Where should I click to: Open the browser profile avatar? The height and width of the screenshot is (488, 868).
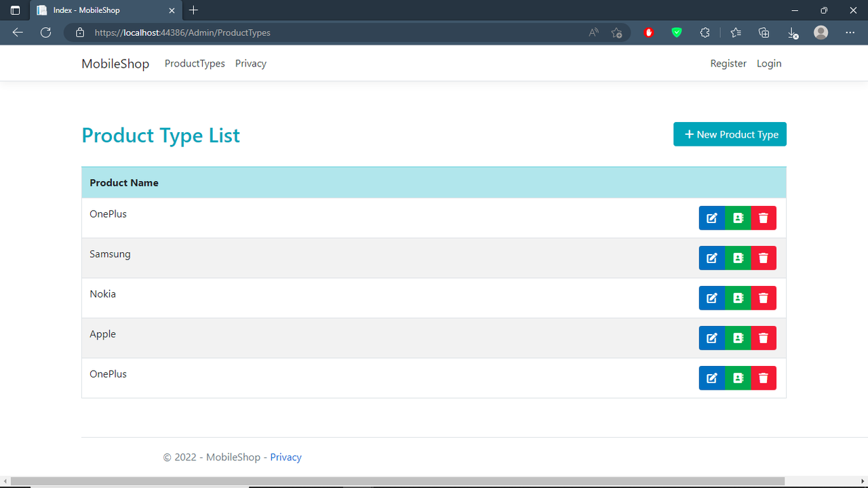821,33
